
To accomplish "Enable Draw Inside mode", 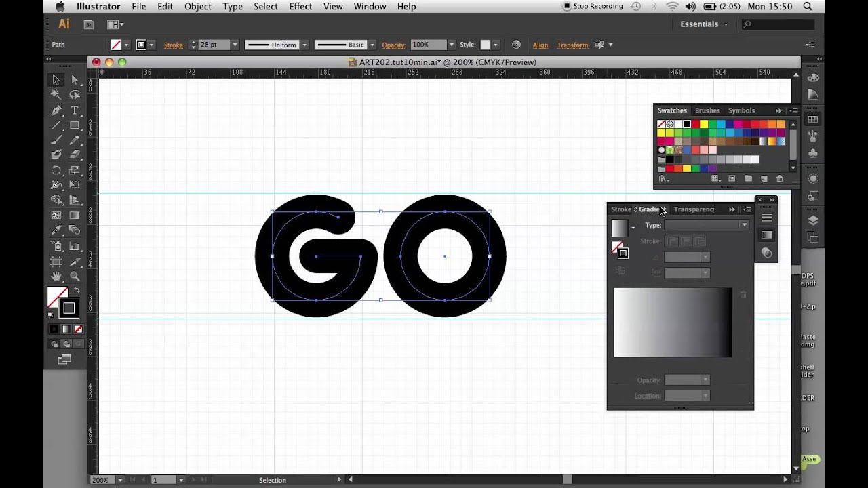I will (78, 344).
